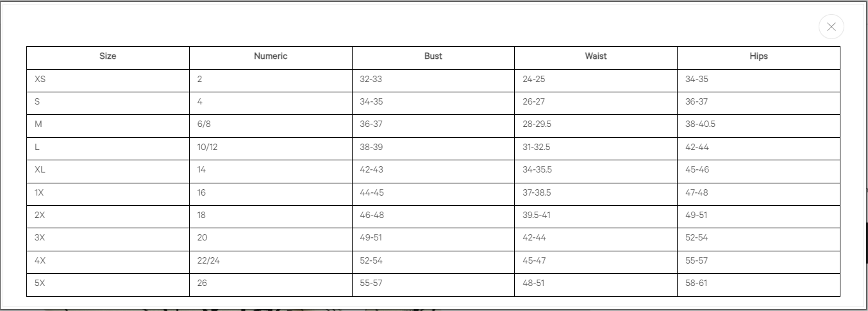
Task: Click the Waist column header
Action: pyautogui.click(x=596, y=56)
